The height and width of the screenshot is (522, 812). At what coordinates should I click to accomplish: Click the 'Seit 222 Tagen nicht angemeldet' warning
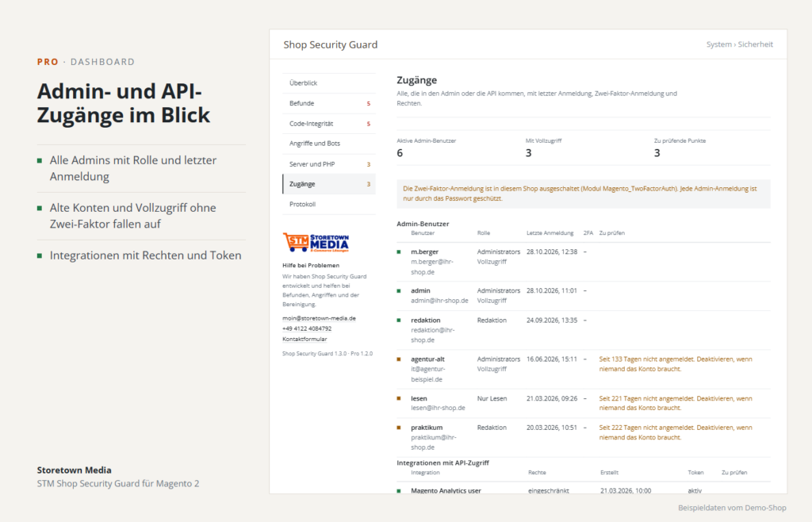click(x=676, y=432)
